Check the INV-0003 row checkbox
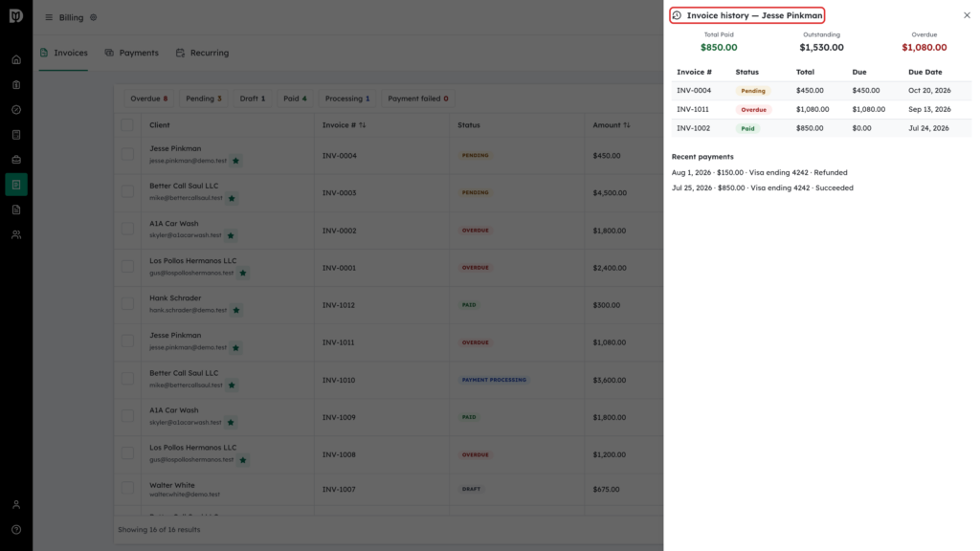This screenshot has height=551, width=980. [x=127, y=191]
